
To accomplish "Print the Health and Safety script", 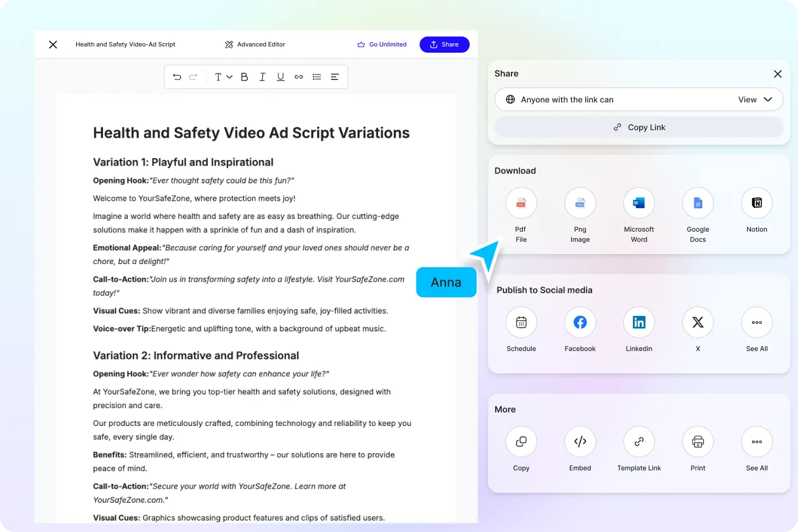I will (x=698, y=441).
